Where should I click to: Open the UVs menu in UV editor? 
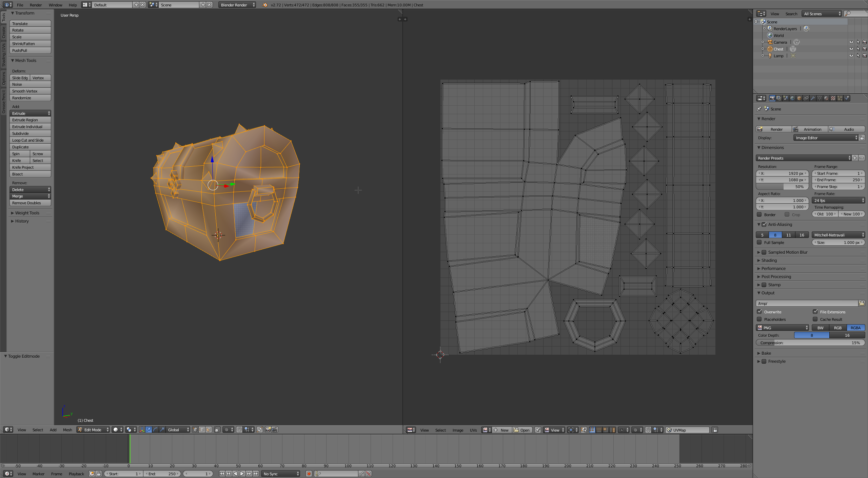473,430
